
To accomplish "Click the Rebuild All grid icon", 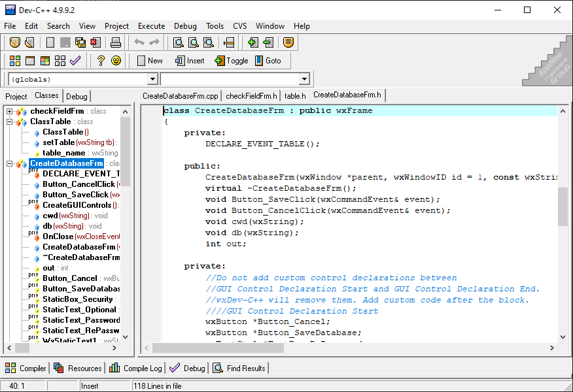I will [x=60, y=61].
